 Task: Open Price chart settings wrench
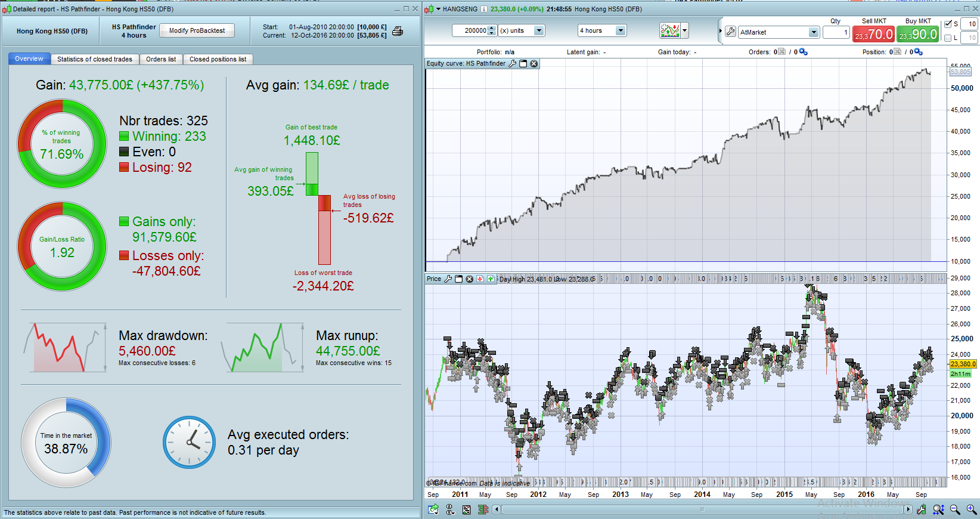pyautogui.click(x=448, y=279)
